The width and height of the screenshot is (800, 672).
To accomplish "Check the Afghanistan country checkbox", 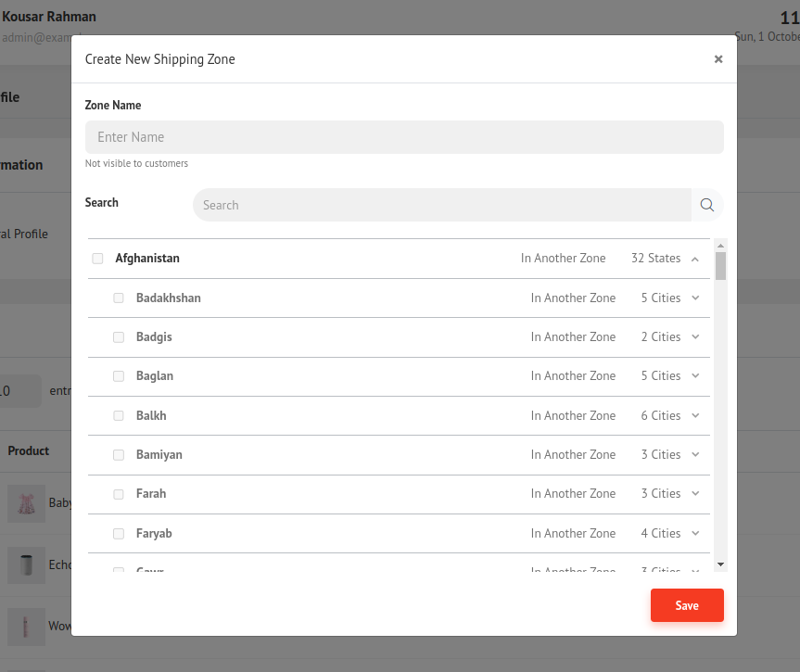I will 97,259.
